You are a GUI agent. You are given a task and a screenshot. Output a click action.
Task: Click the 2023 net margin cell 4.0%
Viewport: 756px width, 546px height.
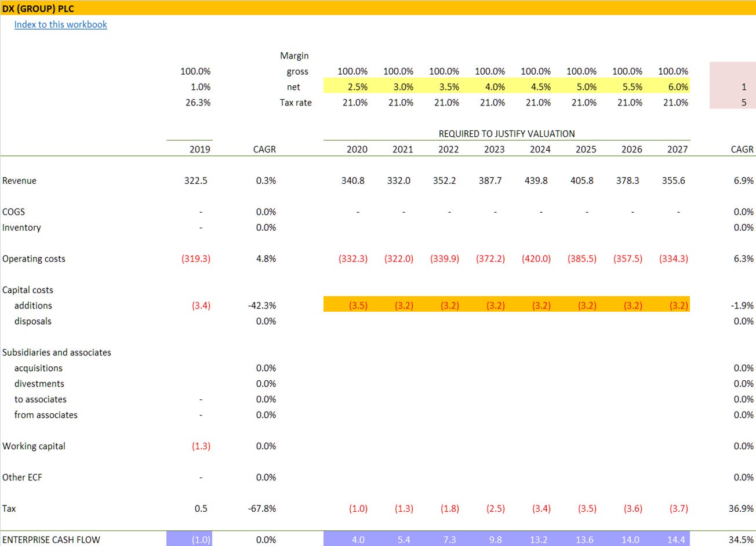(x=495, y=87)
